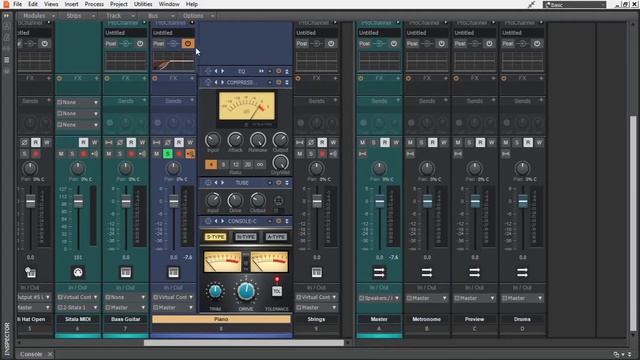Click the console horizontal scrollbar thumb

coord(244,343)
